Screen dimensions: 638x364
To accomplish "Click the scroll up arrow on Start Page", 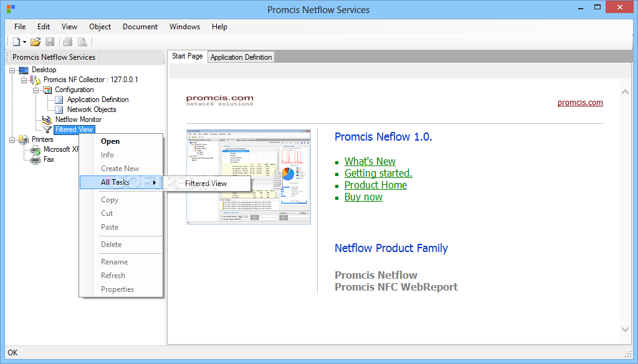I will 625,92.
